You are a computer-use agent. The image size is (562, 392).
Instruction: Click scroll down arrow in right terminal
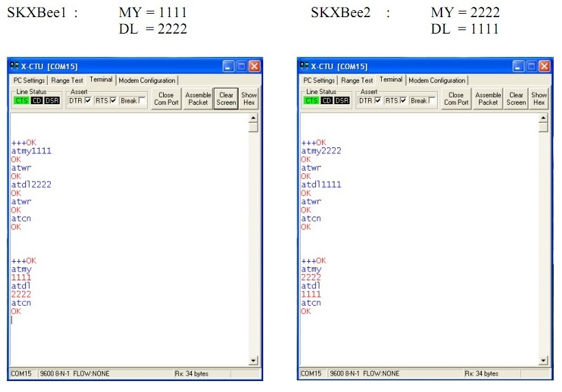tap(543, 360)
